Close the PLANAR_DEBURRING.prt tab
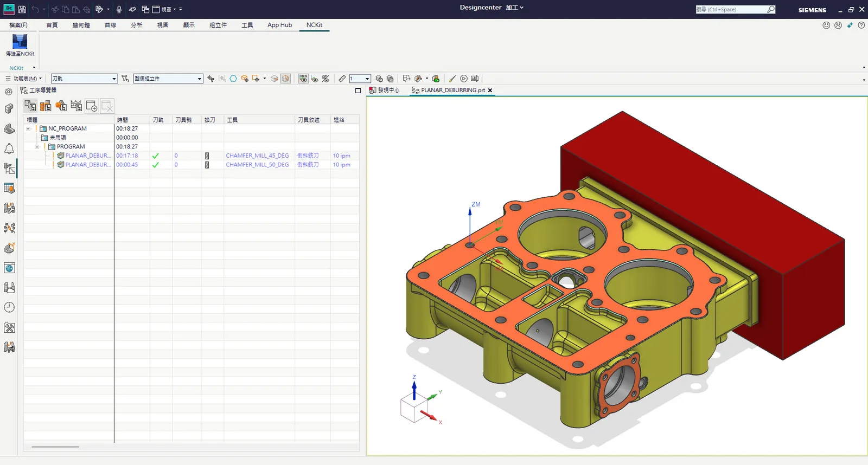 tap(490, 91)
